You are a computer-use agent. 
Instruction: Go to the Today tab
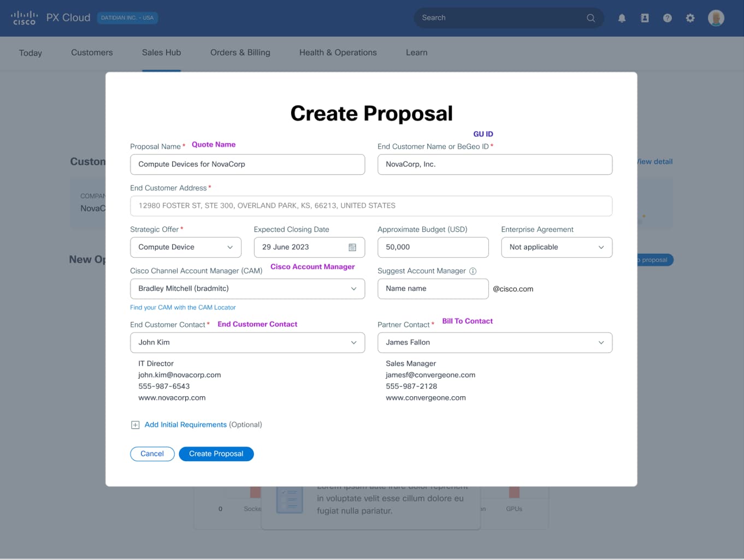click(31, 53)
